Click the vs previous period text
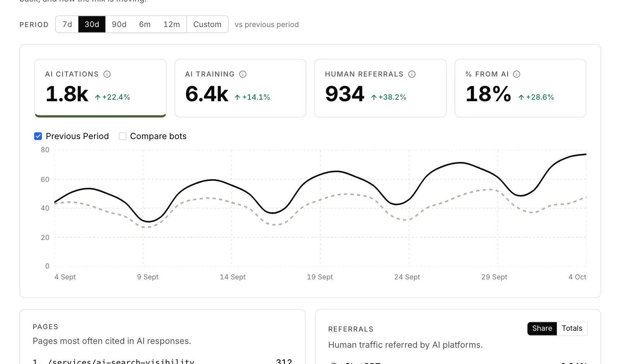This screenshot has height=364, width=619. coord(267,25)
